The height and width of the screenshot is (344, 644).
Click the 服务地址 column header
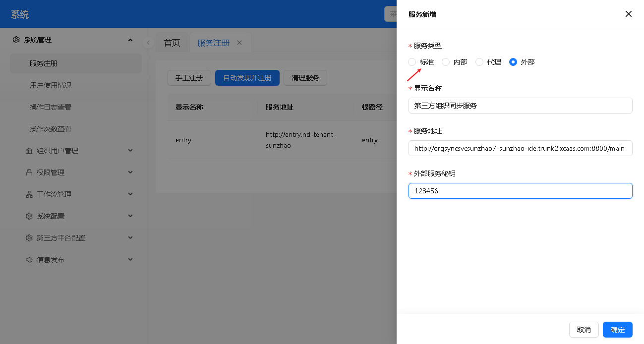click(280, 107)
